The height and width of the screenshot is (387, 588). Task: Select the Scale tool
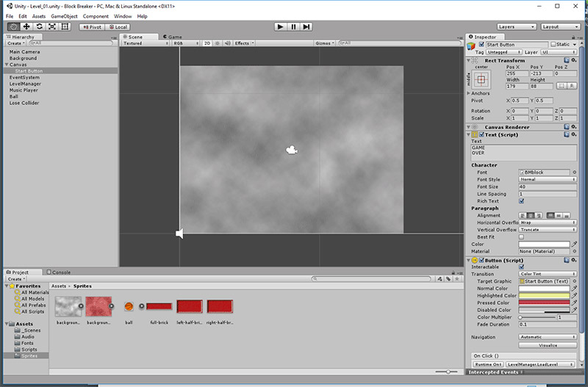click(51, 26)
